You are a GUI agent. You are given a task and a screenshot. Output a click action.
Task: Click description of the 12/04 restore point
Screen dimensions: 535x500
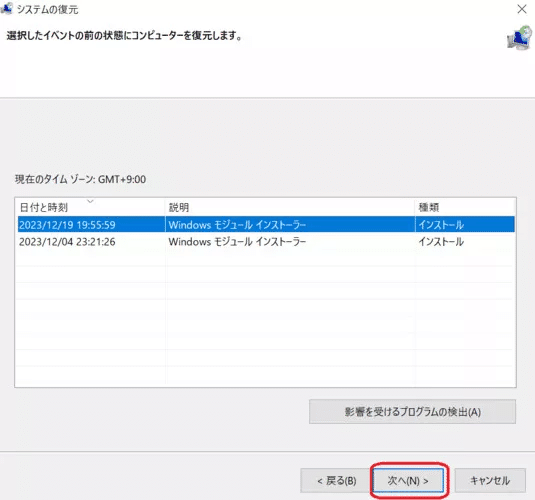coord(237,242)
